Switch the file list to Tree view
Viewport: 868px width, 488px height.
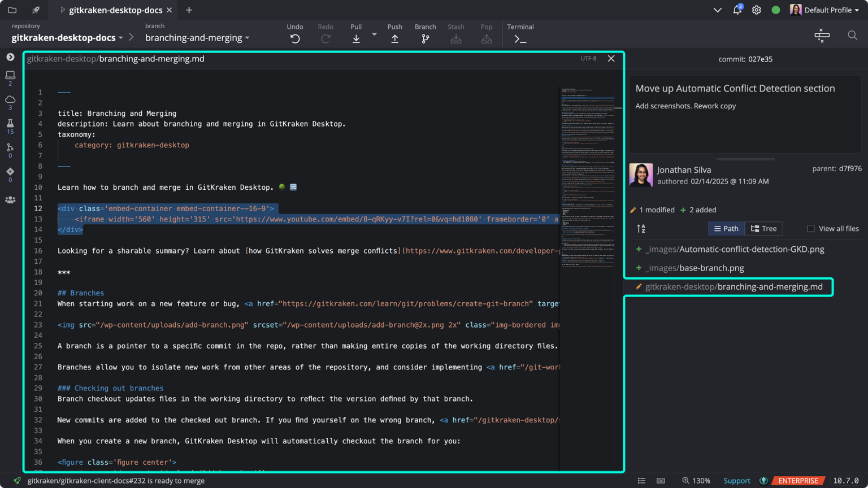[763, 228]
